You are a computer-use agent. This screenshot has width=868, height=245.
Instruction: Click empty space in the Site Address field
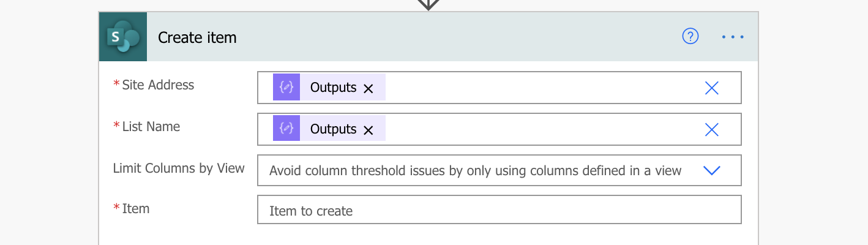click(539, 88)
